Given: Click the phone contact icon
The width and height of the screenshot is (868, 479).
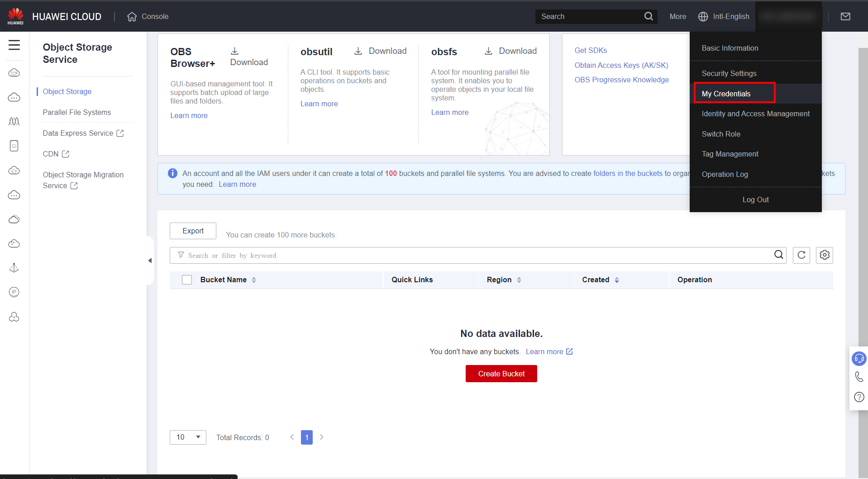Looking at the screenshot, I should pos(858,377).
